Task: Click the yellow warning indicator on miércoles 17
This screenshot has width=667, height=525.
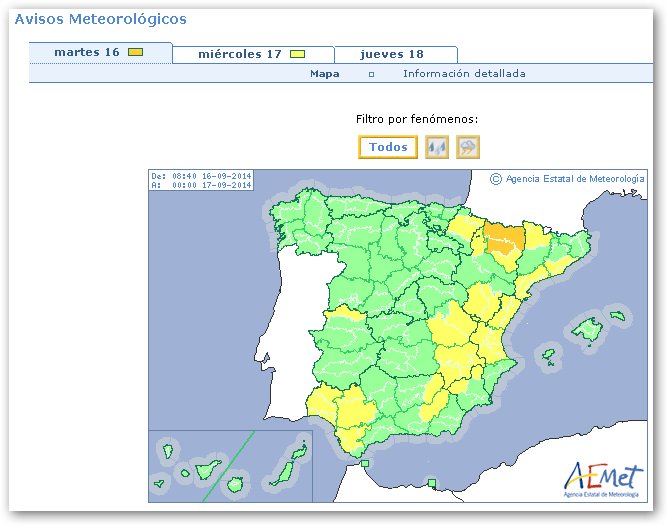Action: pyautogui.click(x=297, y=54)
